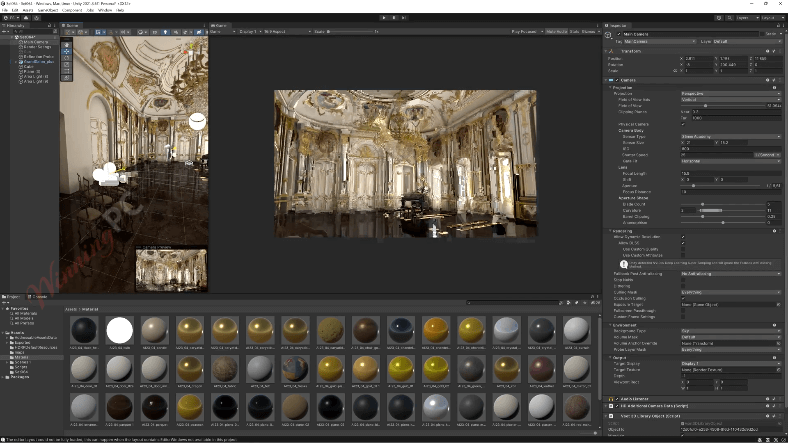Select the Transform tool in Scene overlay
Viewport: 788px width, 443px height.
click(x=66, y=77)
